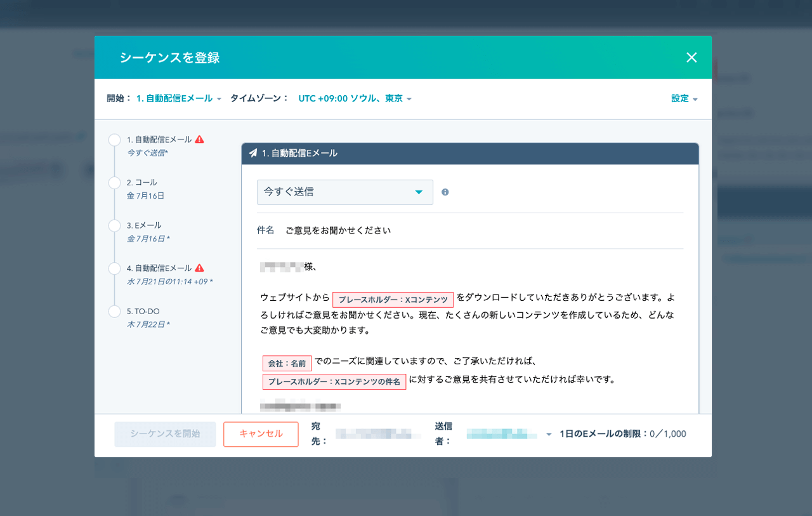Image resolution: width=812 pixels, height=516 pixels.
Task: Click the info icon beside 今すぐ送信 dropdown
Action: coord(445,192)
